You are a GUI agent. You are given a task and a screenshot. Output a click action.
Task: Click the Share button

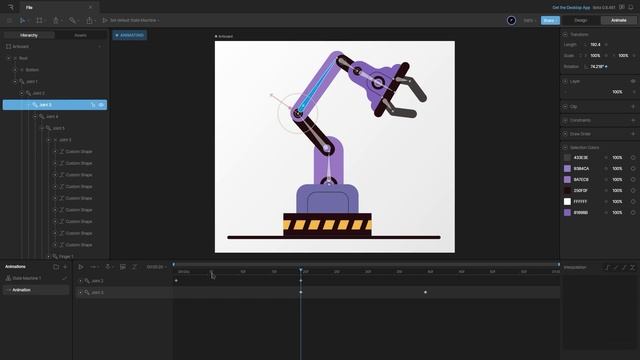tap(550, 20)
